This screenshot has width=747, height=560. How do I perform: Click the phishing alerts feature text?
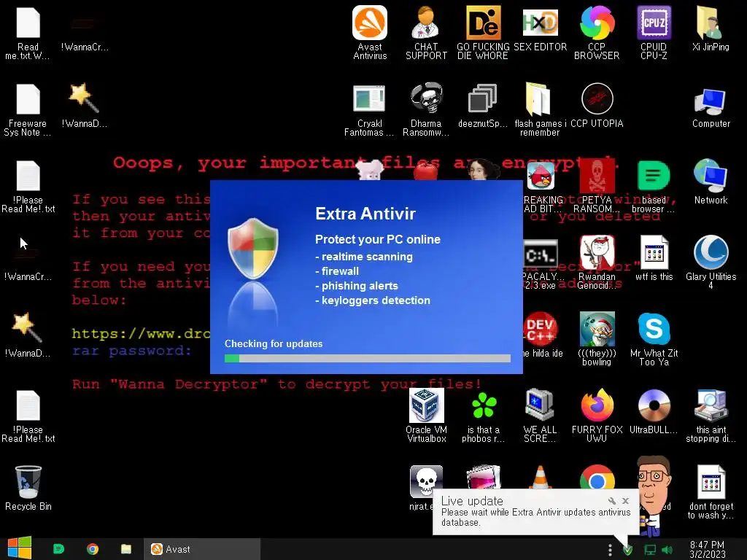(356, 286)
